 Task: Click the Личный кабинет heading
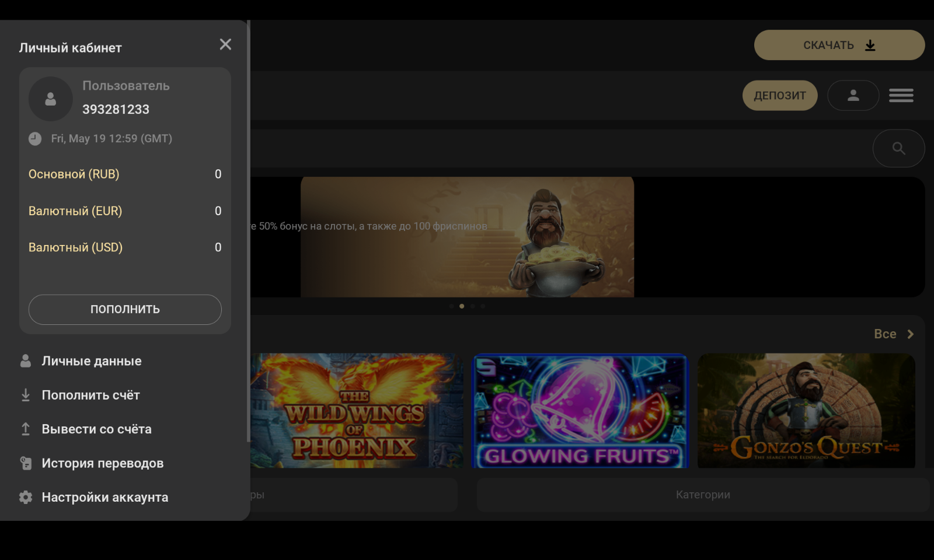tap(70, 48)
